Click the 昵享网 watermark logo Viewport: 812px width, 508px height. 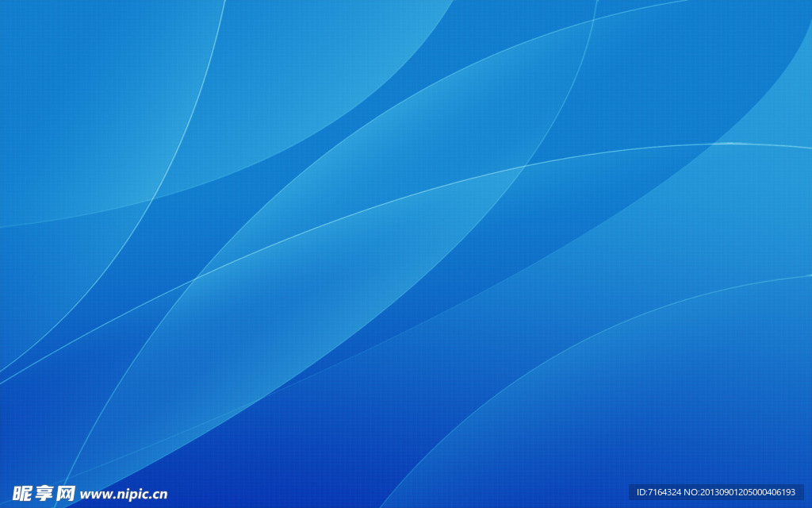44,493
